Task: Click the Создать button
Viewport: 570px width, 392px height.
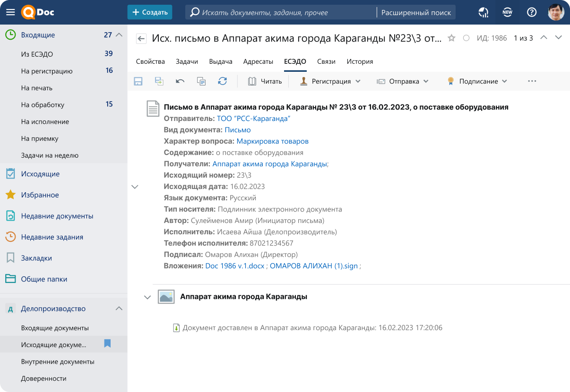Action: [x=150, y=12]
